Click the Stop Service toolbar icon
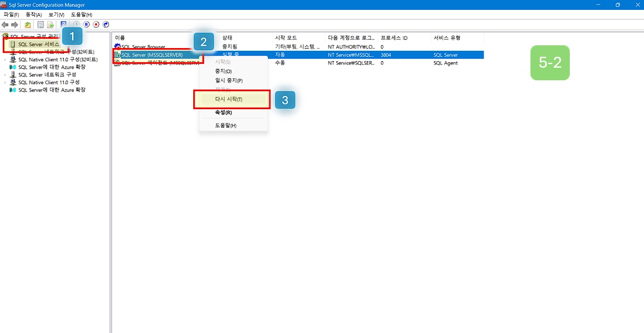644x333 pixels. pos(96,25)
